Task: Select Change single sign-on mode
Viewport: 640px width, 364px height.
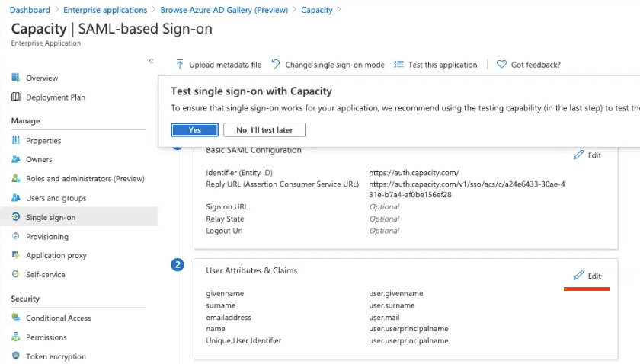Action: 328,65
